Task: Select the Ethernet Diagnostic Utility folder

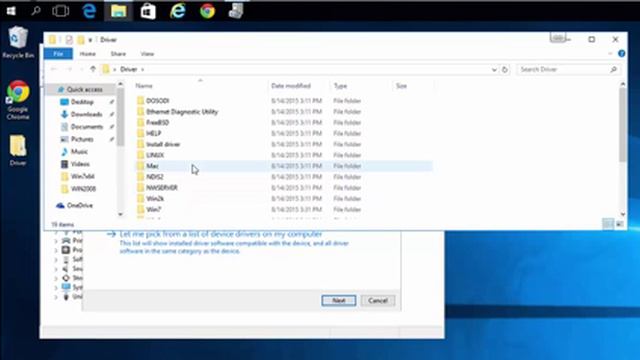Action: click(x=283, y=111)
